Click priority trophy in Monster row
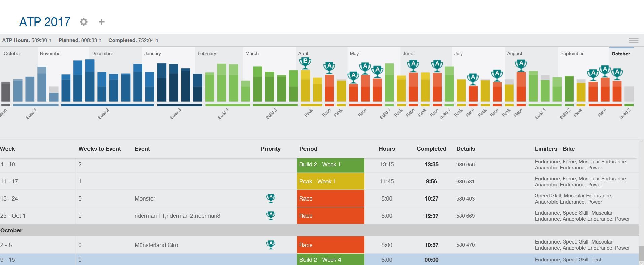 (x=271, y=198)
